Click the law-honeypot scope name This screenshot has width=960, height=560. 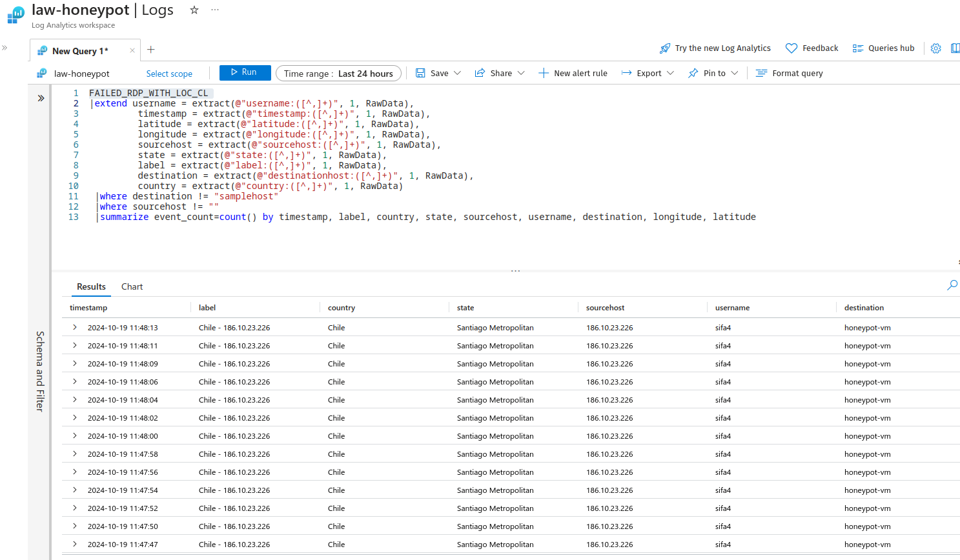(81, 74)
